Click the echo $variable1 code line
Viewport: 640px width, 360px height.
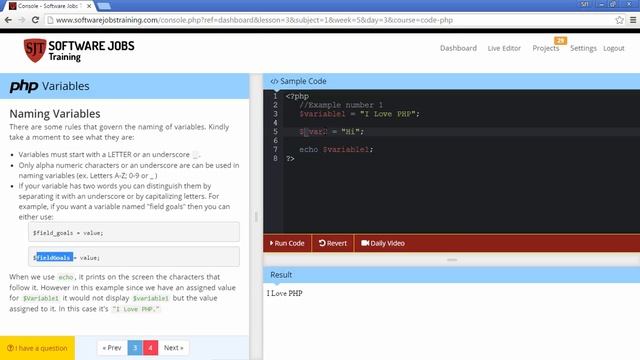[336, 149]
